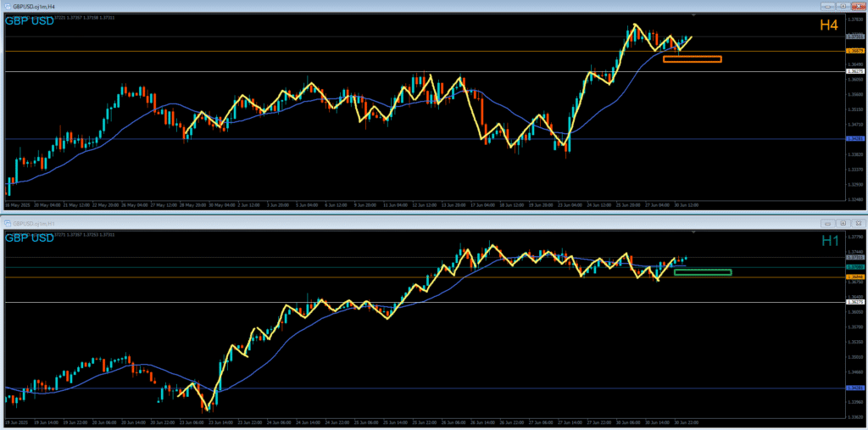Click the teal 'H1' timeframe label
The width and height of the screenshot is (868, 430).
(x=831, y=241)
